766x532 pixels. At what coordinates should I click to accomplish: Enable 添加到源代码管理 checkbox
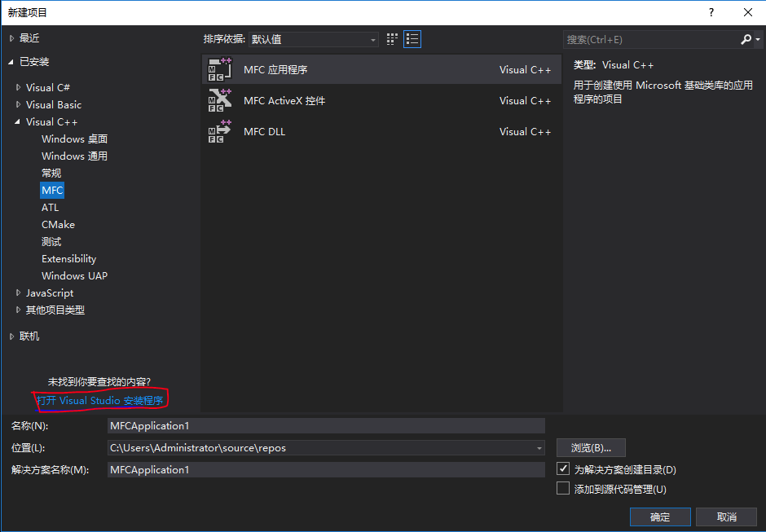[563, 489]
